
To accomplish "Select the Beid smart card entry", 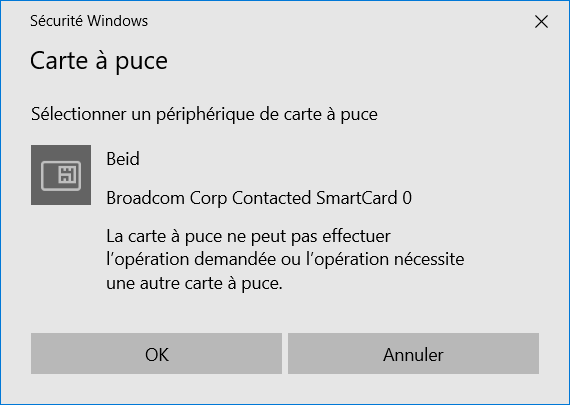I will 123,159.
